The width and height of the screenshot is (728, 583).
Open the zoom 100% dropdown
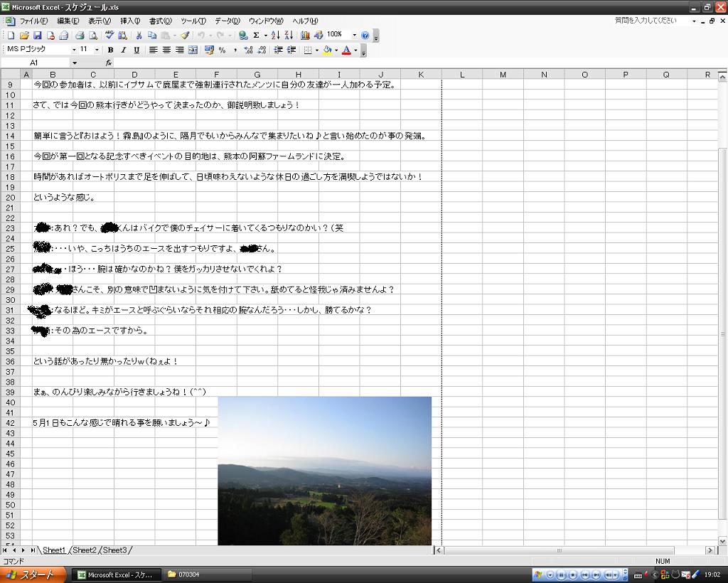point(354,35)
